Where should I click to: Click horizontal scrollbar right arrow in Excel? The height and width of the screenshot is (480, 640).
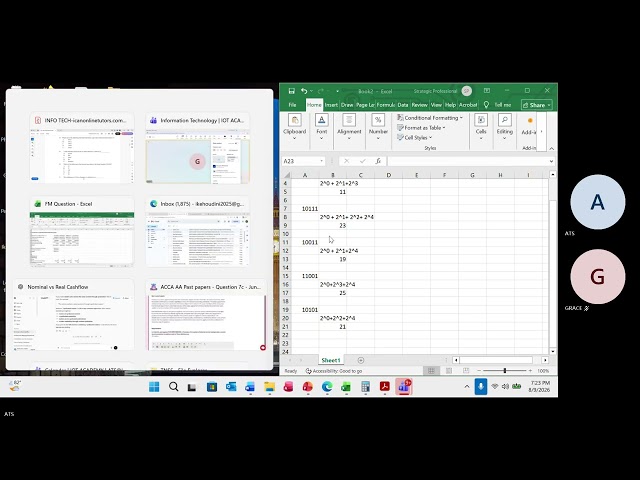click(545, 360)
